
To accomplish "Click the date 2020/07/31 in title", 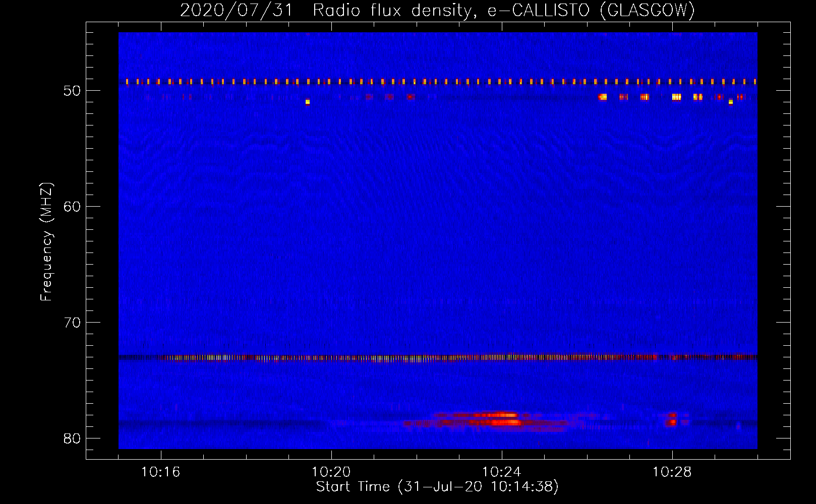I will (x=237, y=10).
